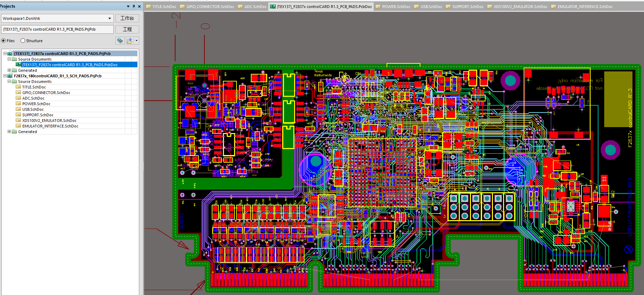
Task: Click the SUPPORT.SchDoc file icon in tree
Action: click(18, 115)
